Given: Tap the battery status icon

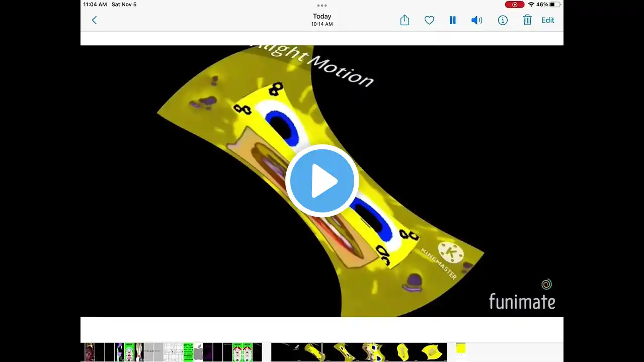Looking at the screenshot, I should coord(555,5).
